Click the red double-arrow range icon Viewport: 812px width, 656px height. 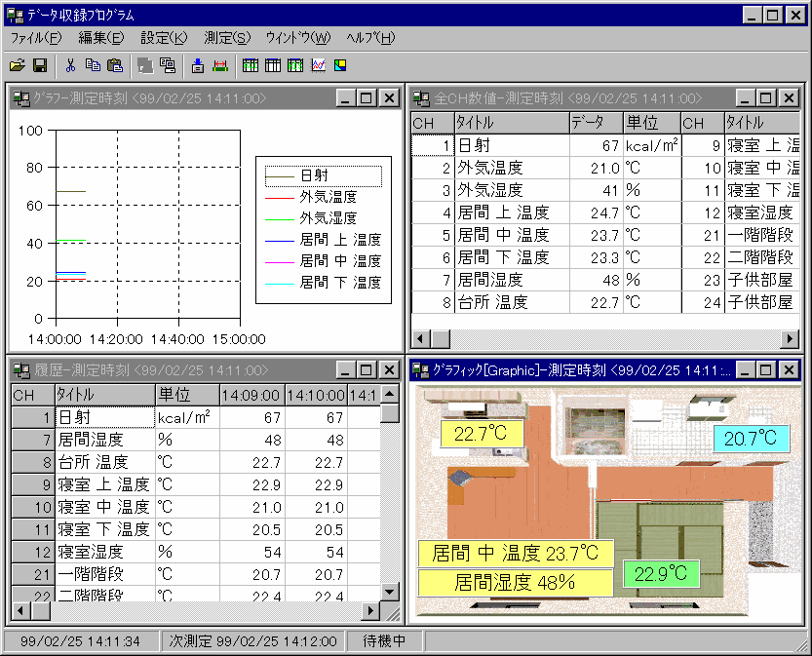[220, 65]
